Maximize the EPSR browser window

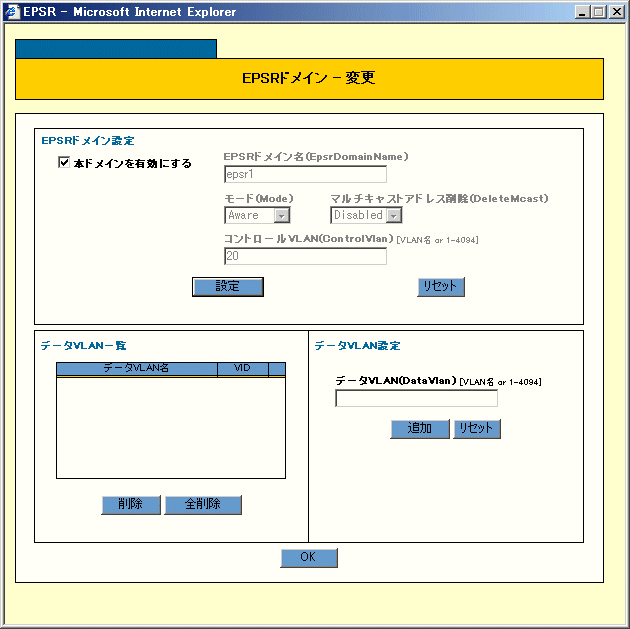599,12
